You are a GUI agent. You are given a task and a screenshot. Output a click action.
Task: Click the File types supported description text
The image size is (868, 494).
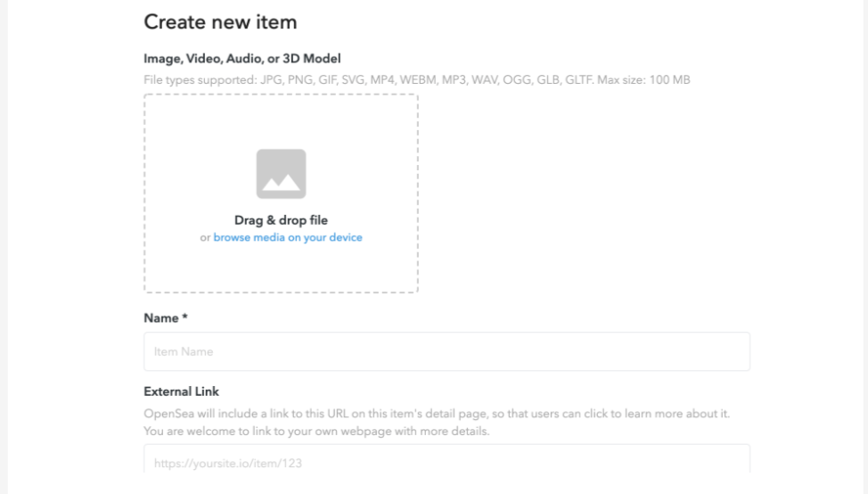pos(417,79)
